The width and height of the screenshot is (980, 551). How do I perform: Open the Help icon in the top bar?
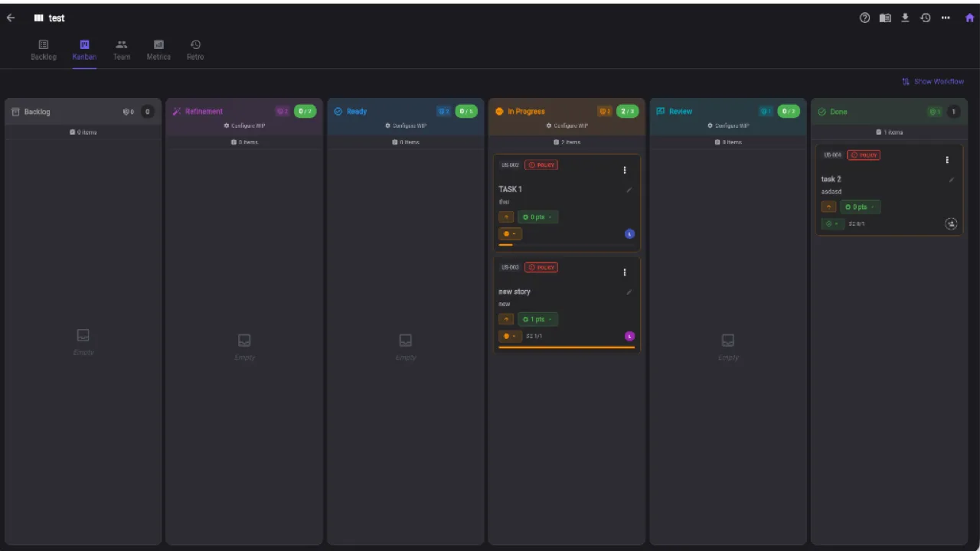pos(864,18)
